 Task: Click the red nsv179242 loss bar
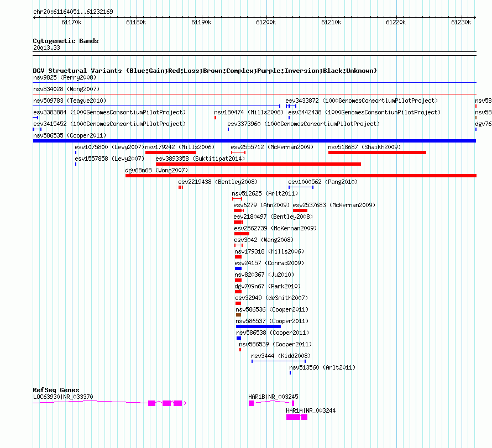(x=171, y=152)
